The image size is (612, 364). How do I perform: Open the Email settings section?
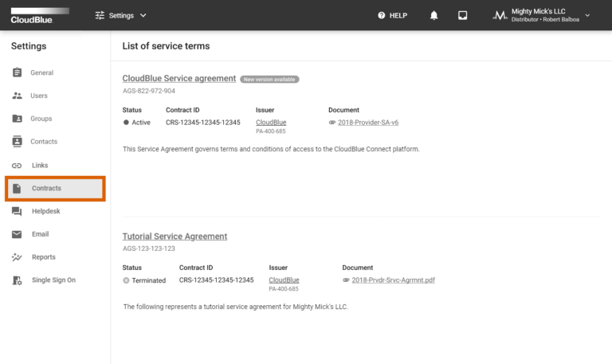pos(40,234)
